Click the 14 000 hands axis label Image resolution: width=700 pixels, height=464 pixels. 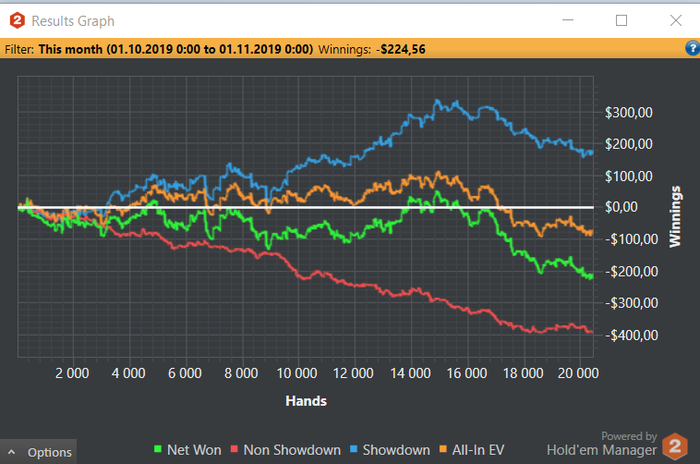coord(410,373)
